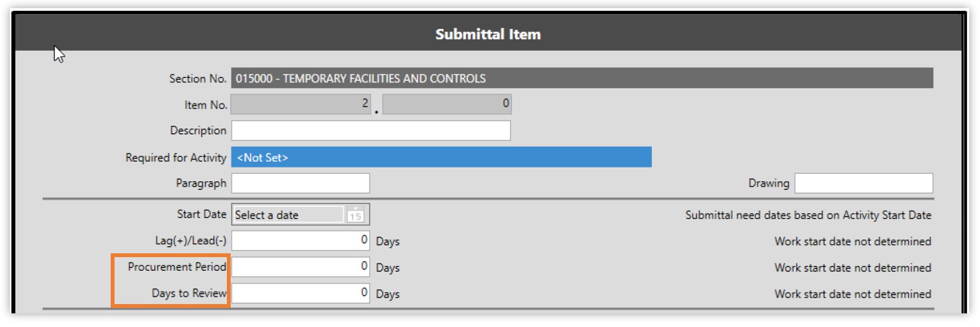The image size is (980, 327).
Task: Click the Required for Activity label
Action: [x=176, y=158]
